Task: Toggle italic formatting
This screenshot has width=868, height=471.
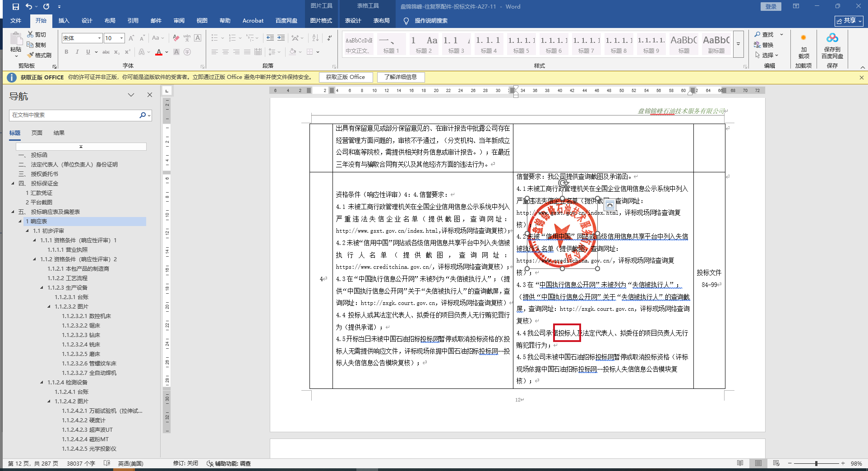Action: pyautogui.click(x=77, y=52)
